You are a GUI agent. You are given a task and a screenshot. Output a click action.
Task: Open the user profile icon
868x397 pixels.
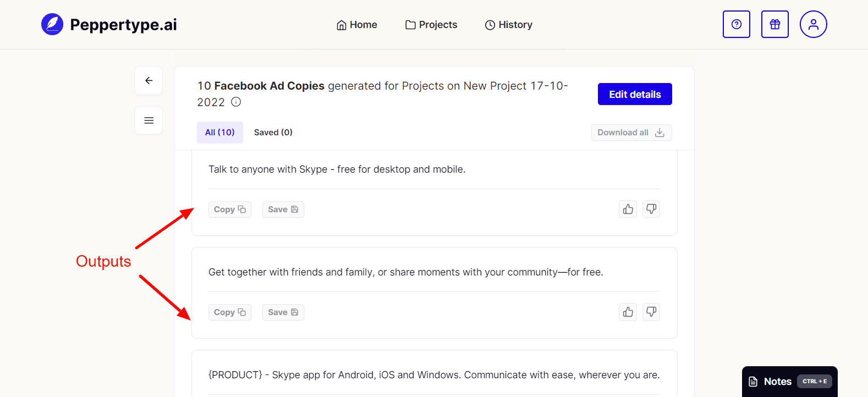pos(813,24)
